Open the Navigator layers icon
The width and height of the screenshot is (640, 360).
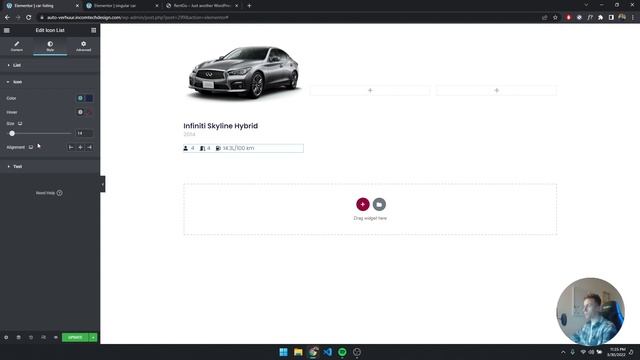tap(18, 338)
